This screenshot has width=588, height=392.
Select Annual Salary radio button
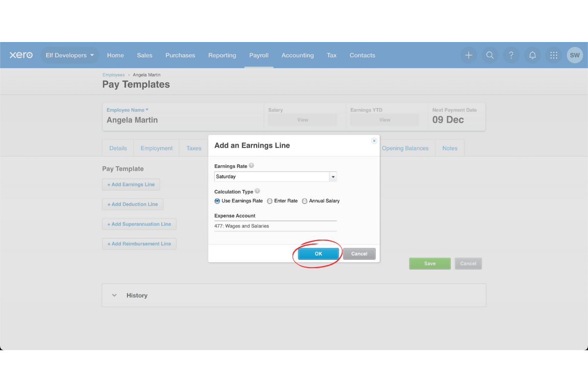305,201
